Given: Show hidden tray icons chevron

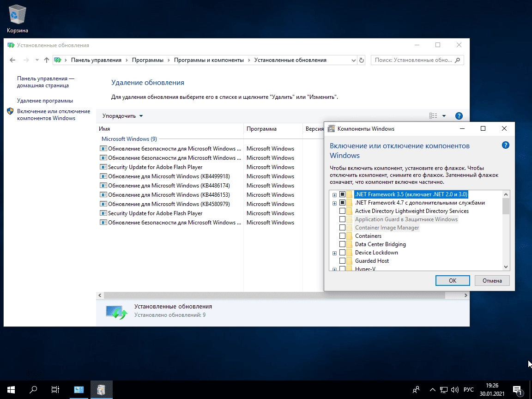Looking at the screenshot, I should tap(432, 390).
